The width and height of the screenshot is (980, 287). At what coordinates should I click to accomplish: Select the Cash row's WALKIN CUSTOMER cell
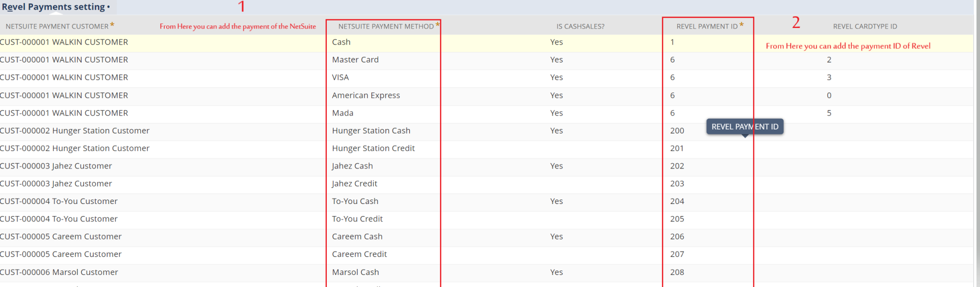coord(64,42)
